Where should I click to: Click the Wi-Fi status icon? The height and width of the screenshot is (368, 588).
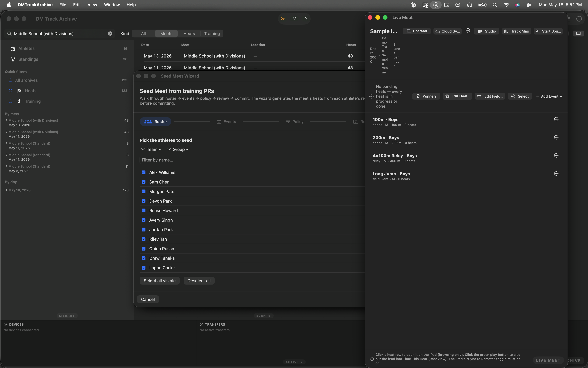(506, 5)
